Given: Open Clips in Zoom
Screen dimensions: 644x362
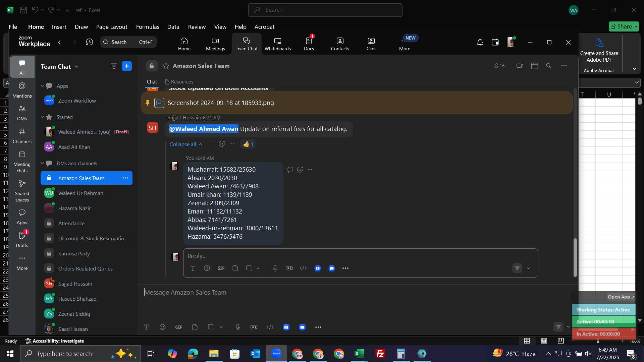Looking at the screenshot, I should [371, 44].
